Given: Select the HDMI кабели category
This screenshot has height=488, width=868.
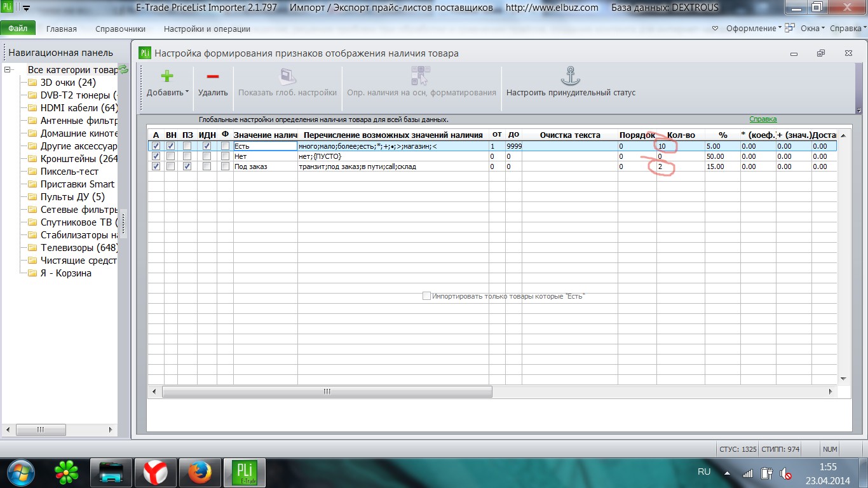Looking at the screenshot, I should pyautogui.click(x=79, y=108).
